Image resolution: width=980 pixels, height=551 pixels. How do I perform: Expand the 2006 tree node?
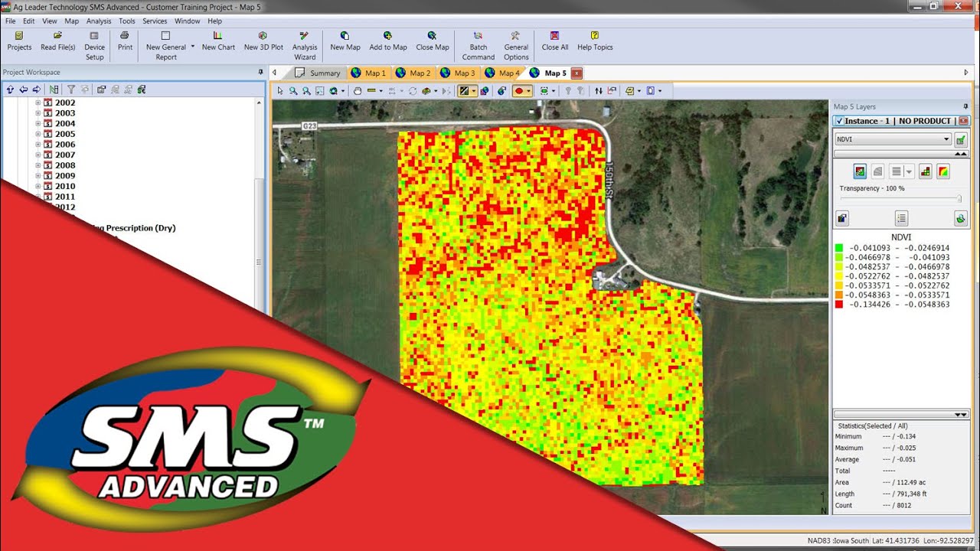[x=38, y=145]
